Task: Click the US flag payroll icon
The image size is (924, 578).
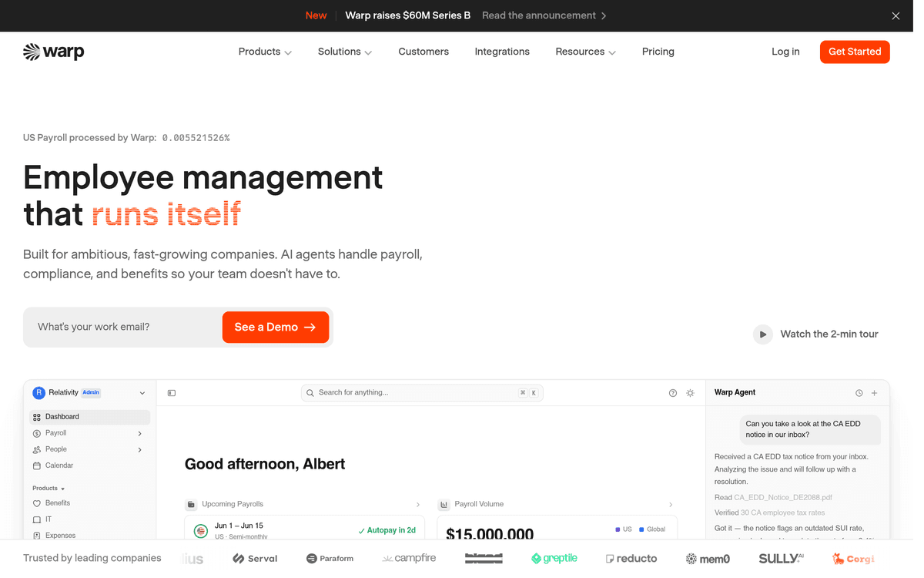Action: (201, 530)
